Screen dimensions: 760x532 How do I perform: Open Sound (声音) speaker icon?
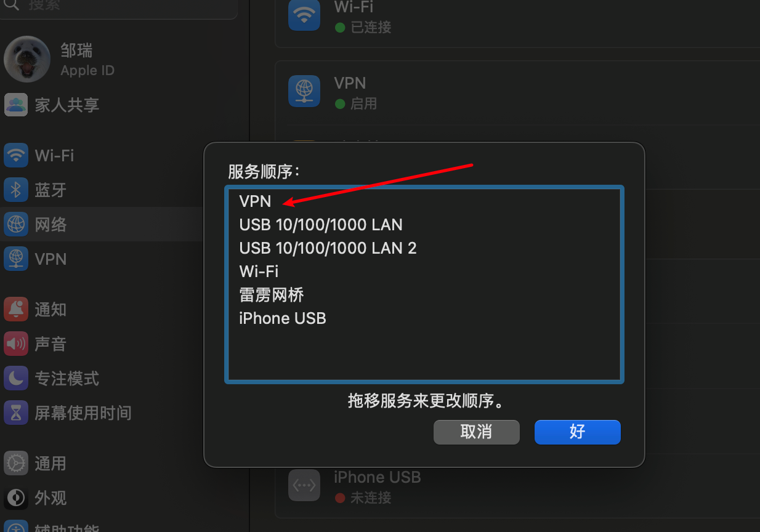coord(16,344)
